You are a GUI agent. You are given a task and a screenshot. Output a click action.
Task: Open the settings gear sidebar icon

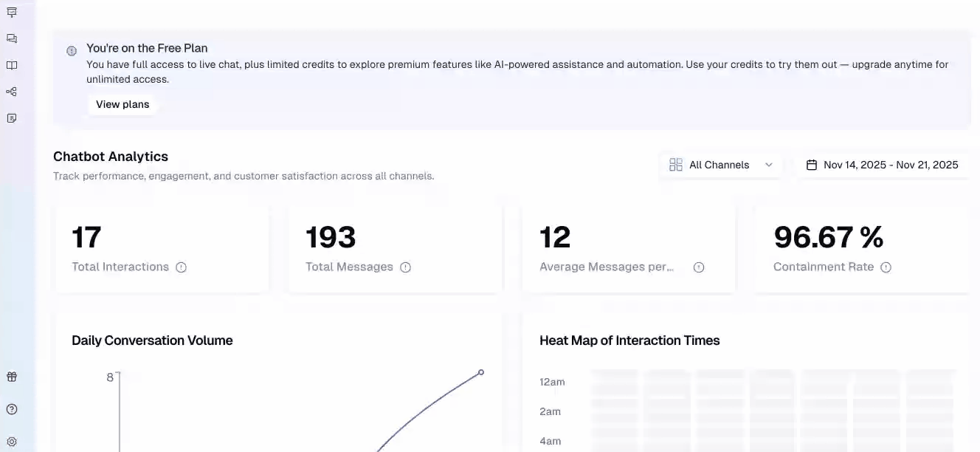pyautogui.click(x=11, y=442)
